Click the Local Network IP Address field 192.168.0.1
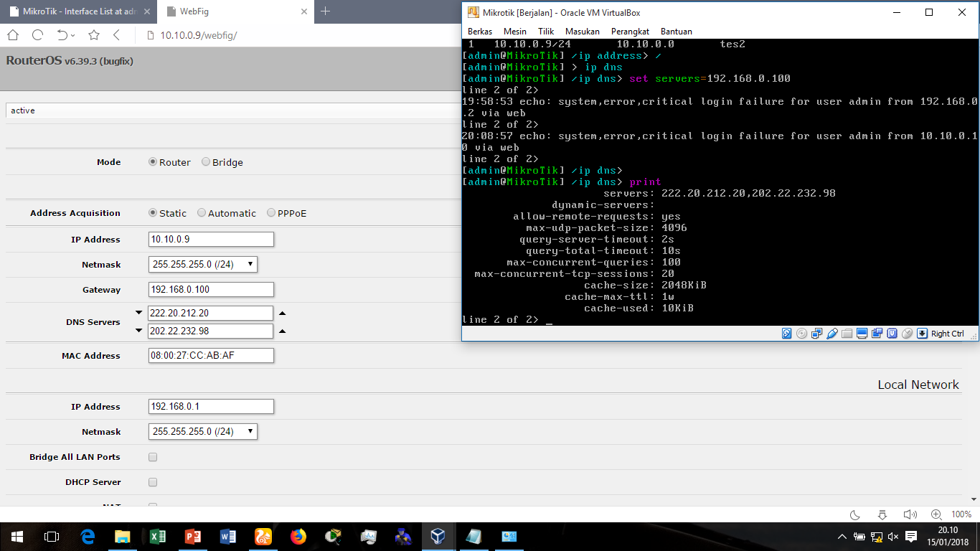980x551 pixels. [211, 407]
